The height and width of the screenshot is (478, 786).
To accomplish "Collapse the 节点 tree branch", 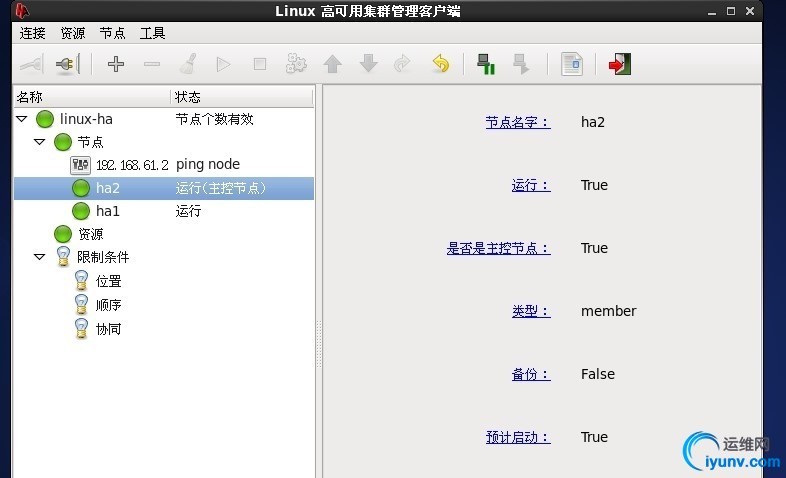I will (x=40, y=142).
